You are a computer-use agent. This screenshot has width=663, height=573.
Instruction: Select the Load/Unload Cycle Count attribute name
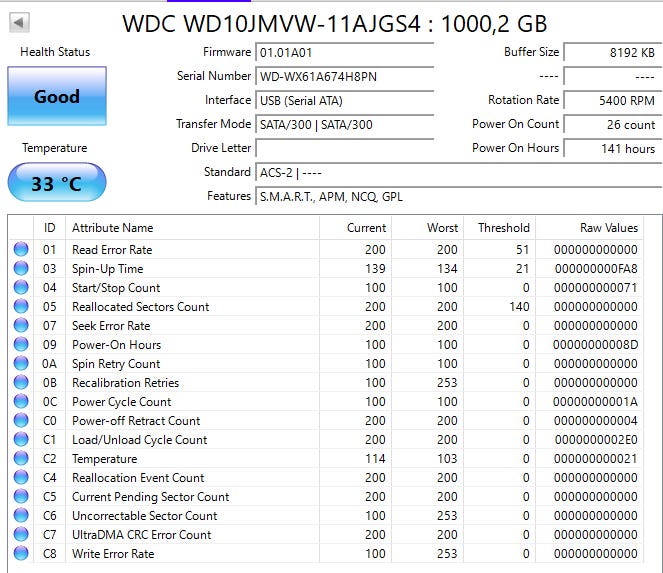click(140, 440)
